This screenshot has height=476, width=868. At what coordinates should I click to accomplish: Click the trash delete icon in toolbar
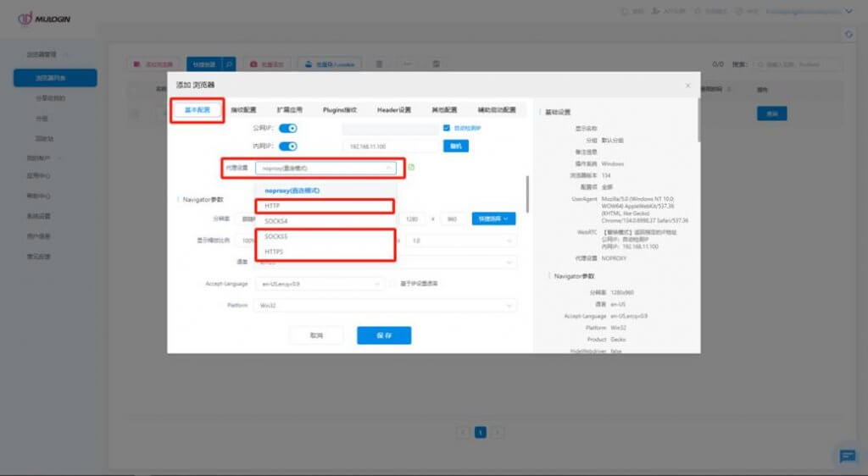tap(379, 64)
